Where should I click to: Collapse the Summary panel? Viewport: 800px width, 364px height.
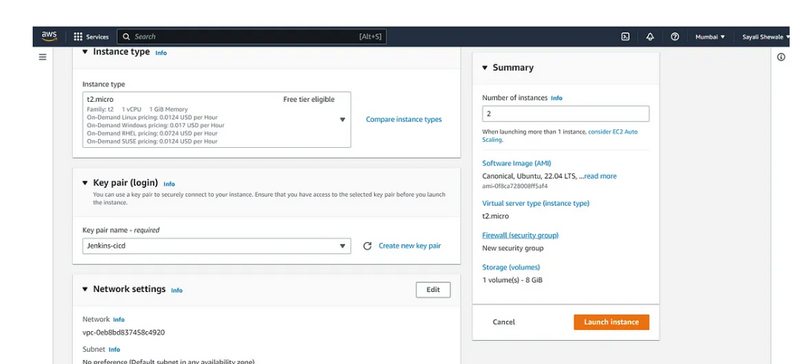[485, 67]
